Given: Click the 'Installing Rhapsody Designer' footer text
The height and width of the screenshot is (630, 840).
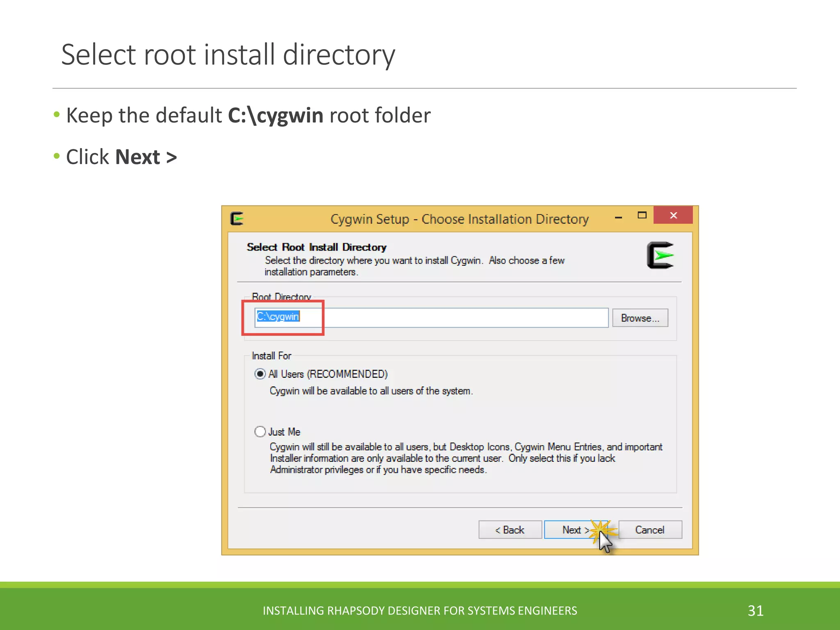Looking at the screenshot, I should pos(420,611).
